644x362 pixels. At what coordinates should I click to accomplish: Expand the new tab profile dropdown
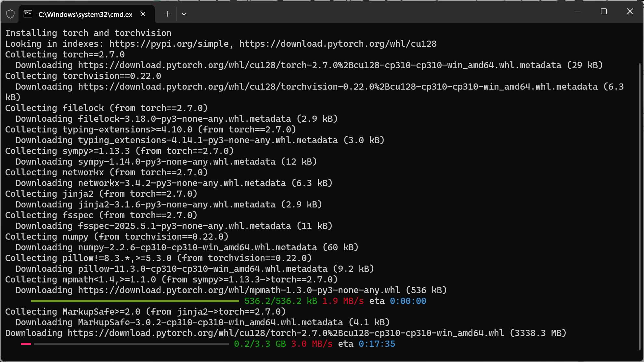click(x=184, y=14)
